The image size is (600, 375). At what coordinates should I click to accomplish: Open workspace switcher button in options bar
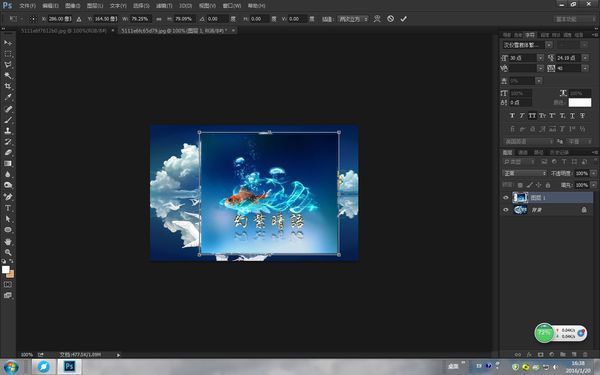pos(575,19)
